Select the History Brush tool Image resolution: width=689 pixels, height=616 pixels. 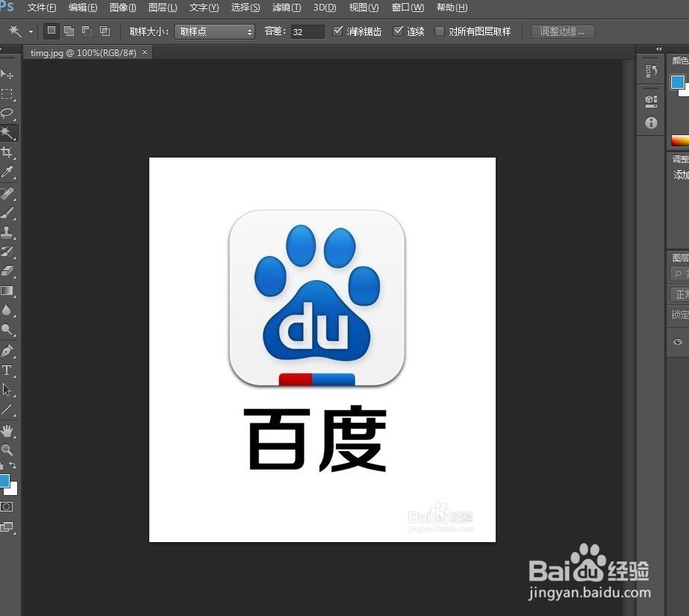tap(7, 252)
